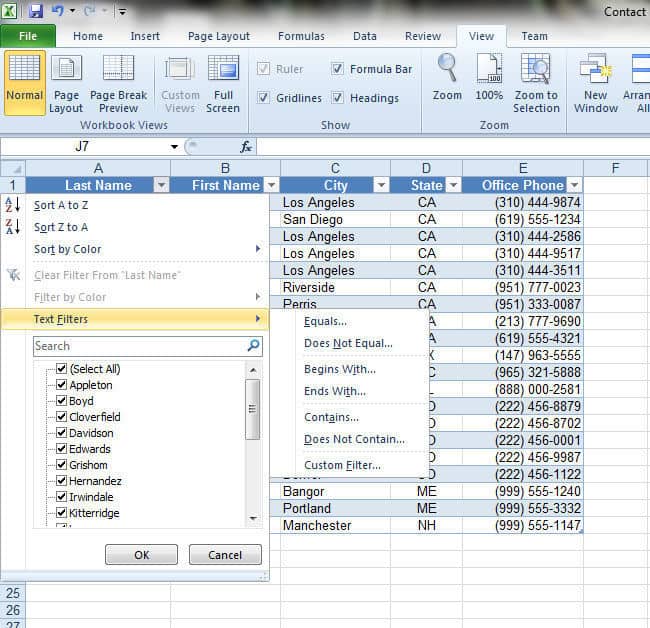Click Cancel in the filter panel
The width and height of the screenshot is (650, 628).
tap(225, 555)
